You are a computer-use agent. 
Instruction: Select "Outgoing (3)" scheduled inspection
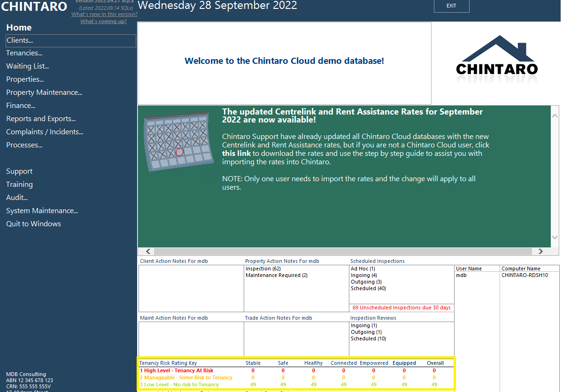[x=366, y=282]
